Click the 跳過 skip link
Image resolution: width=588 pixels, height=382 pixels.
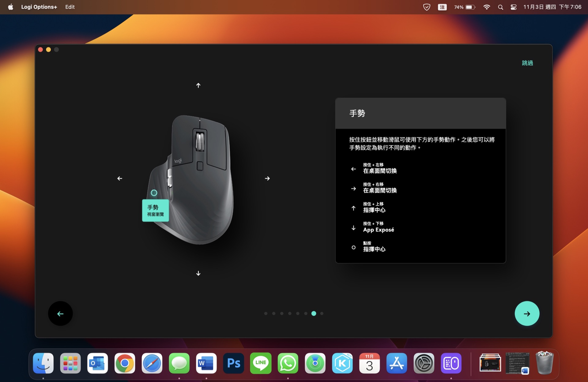click(x=527, y=63)
